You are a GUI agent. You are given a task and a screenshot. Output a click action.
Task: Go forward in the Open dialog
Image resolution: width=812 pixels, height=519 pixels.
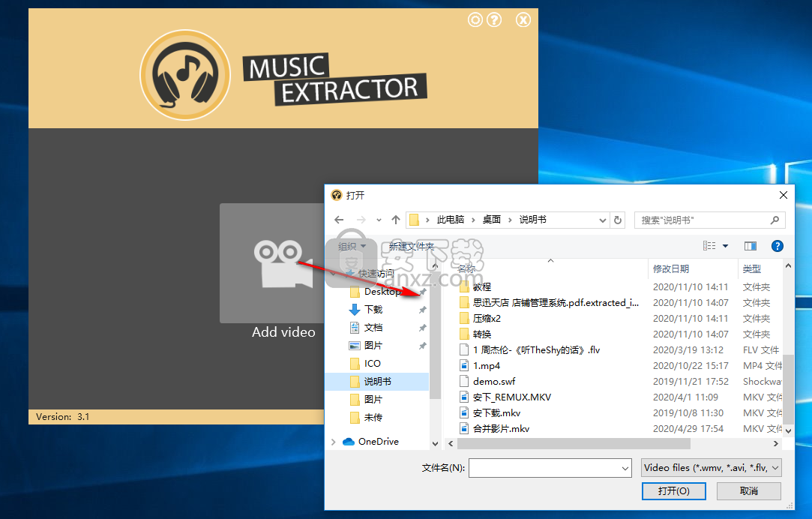coord(361,220)
